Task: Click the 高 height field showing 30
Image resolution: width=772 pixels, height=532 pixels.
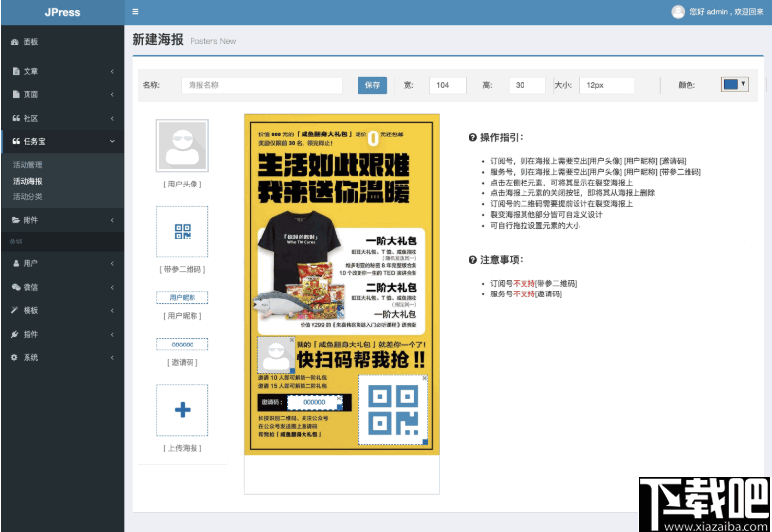Action: (x=526, y=85)
